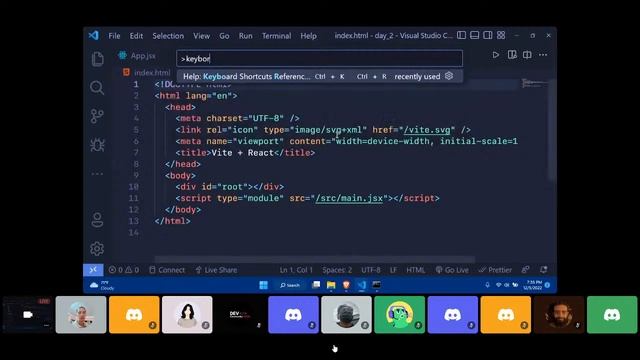Open the Search view in the activity bar

97,87
